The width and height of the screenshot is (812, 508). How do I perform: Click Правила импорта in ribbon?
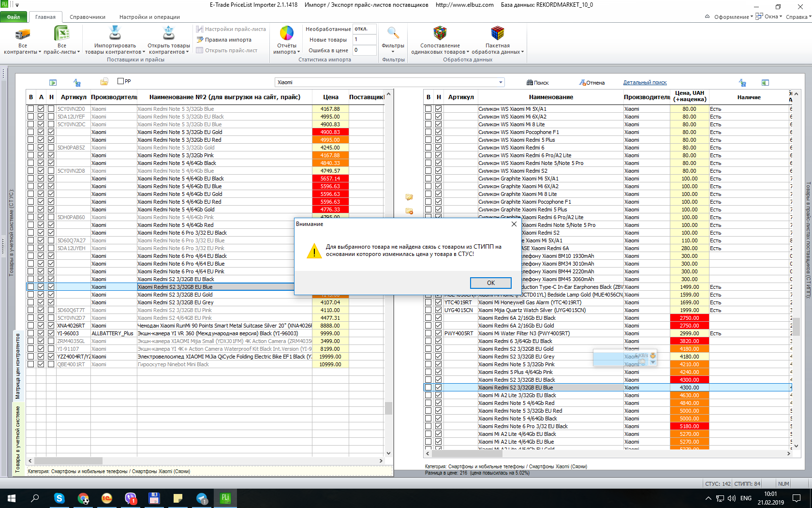pyautogui.click(x=224, y=40)
